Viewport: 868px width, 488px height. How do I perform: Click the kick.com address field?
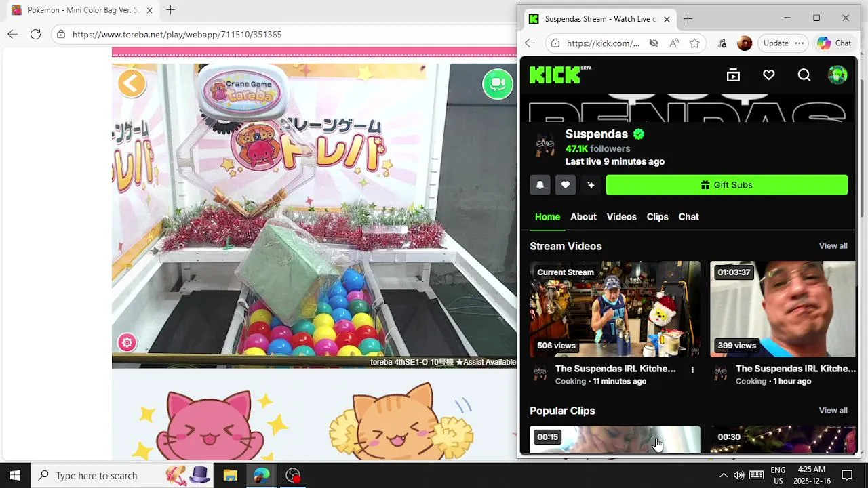[603, 43]
